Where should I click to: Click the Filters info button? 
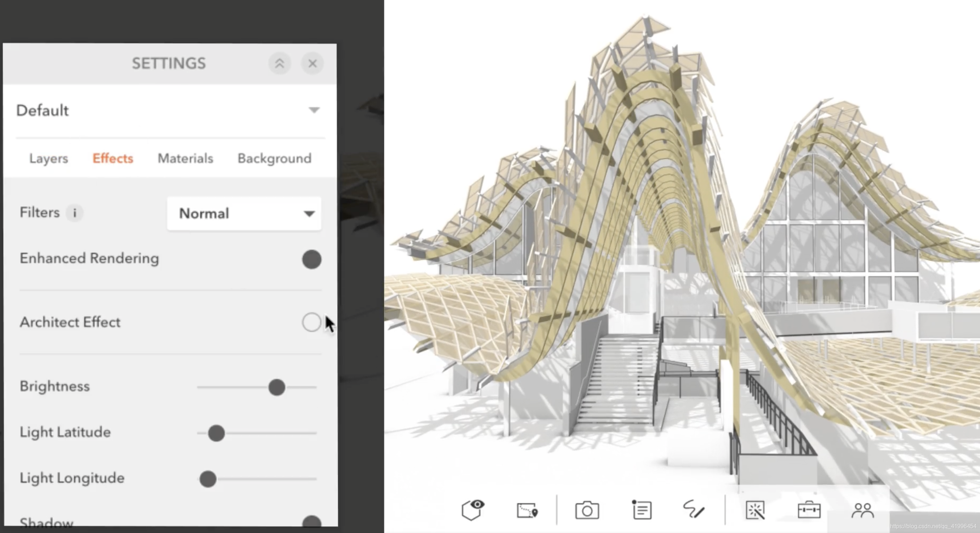[x=75, y=213]
